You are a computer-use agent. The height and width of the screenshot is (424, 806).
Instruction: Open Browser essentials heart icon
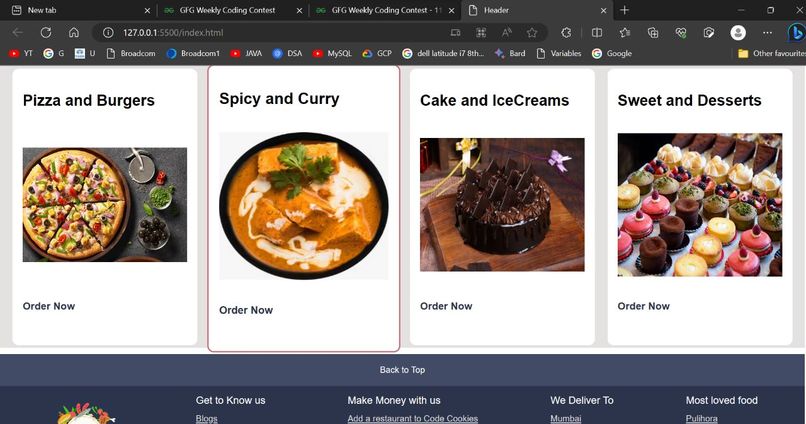point(681,32)
